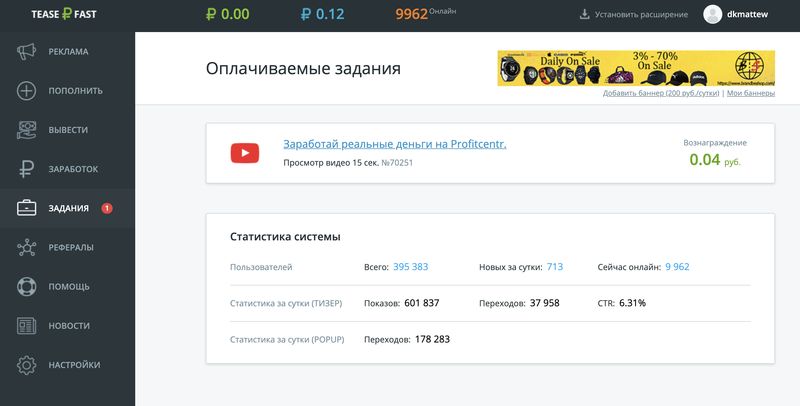Click the megaphone icon next to Реклама
This screenshot has width=800, height=406.
pyautogui.click(x=27, y=52)
